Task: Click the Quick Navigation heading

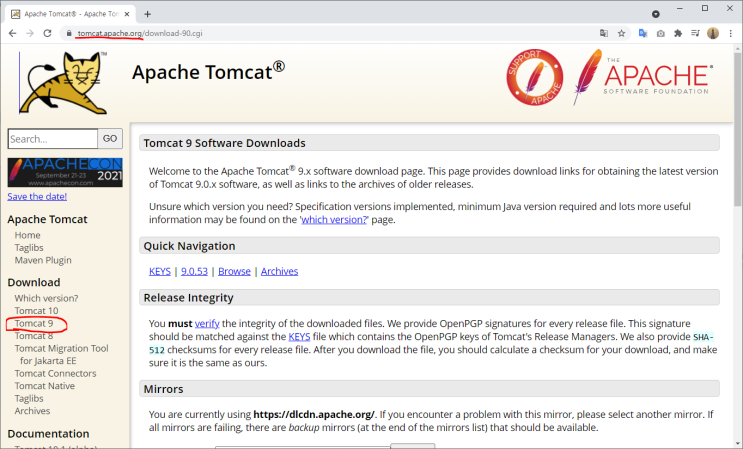Action: click(x=190, y=246)
